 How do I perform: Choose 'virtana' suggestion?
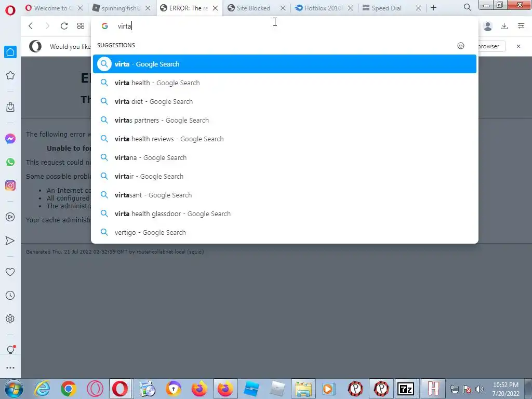point(285,157)
